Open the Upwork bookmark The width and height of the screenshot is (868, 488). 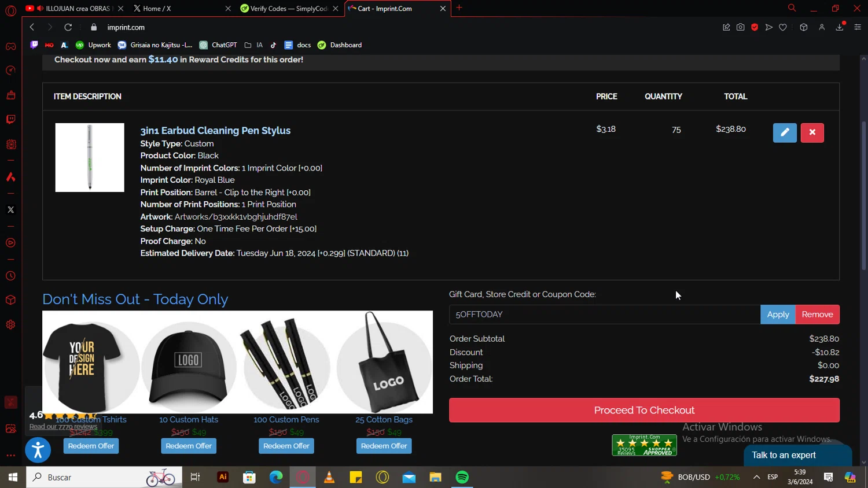click(x=93, y=45)
